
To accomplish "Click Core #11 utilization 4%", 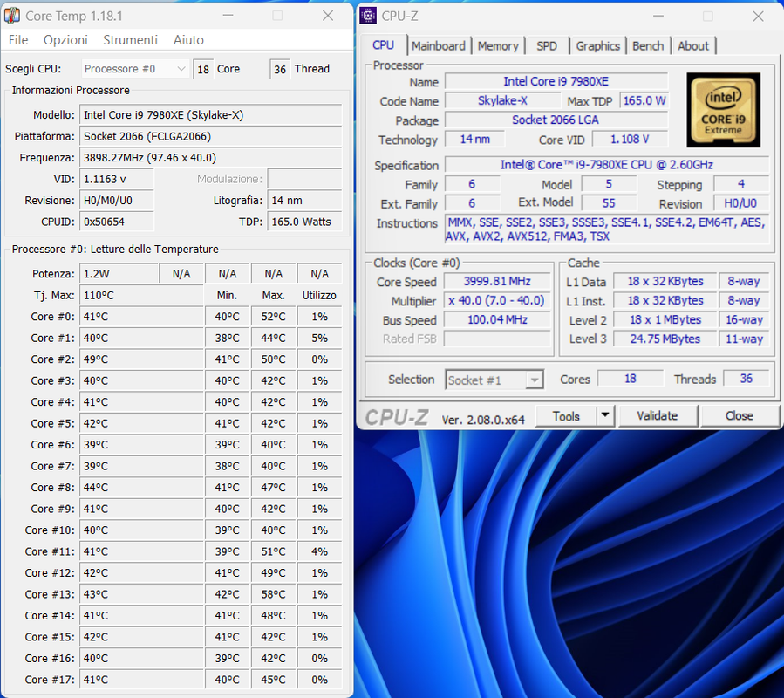I will (x=319, y=551).
